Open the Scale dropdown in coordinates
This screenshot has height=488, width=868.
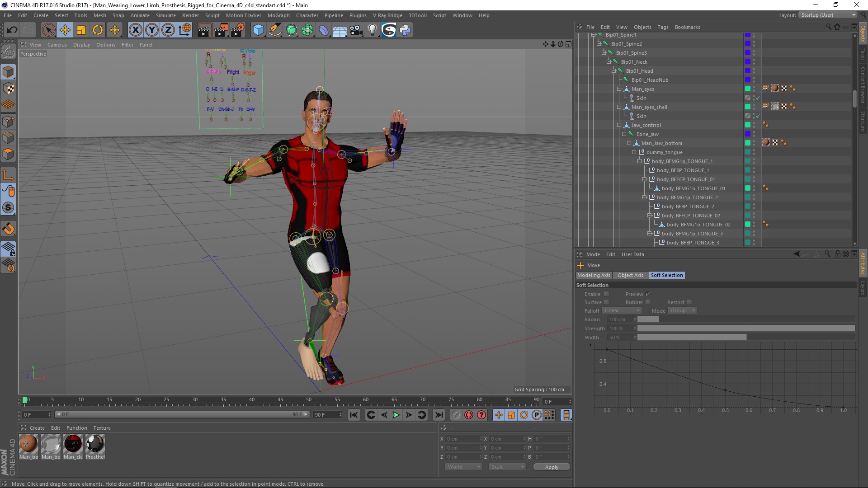coord(508,467)
